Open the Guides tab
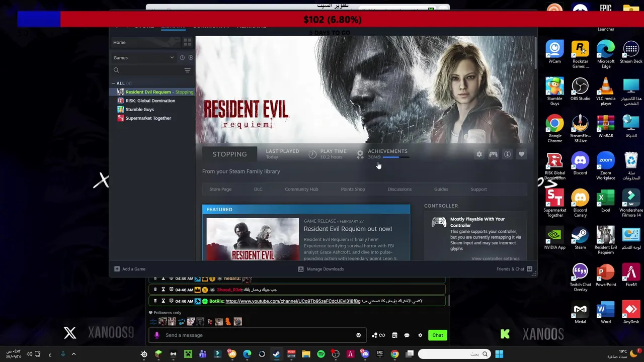 (x=441, y=189)
